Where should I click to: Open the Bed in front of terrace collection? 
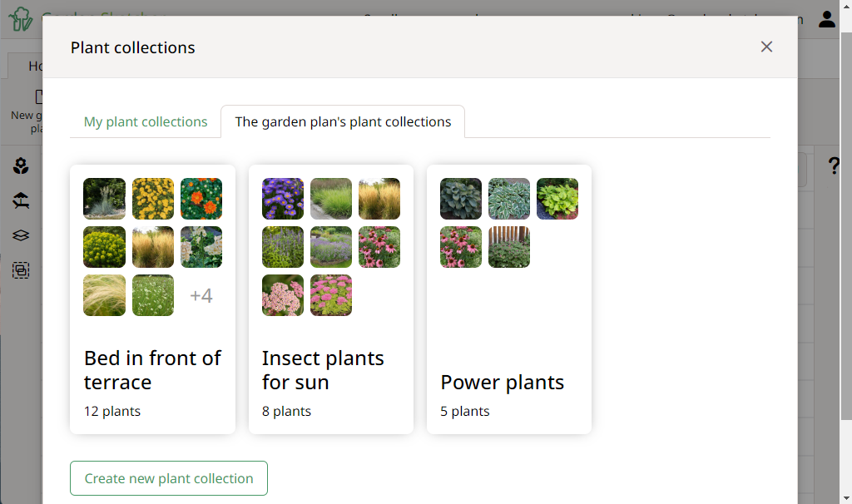[x=152, y=370]
